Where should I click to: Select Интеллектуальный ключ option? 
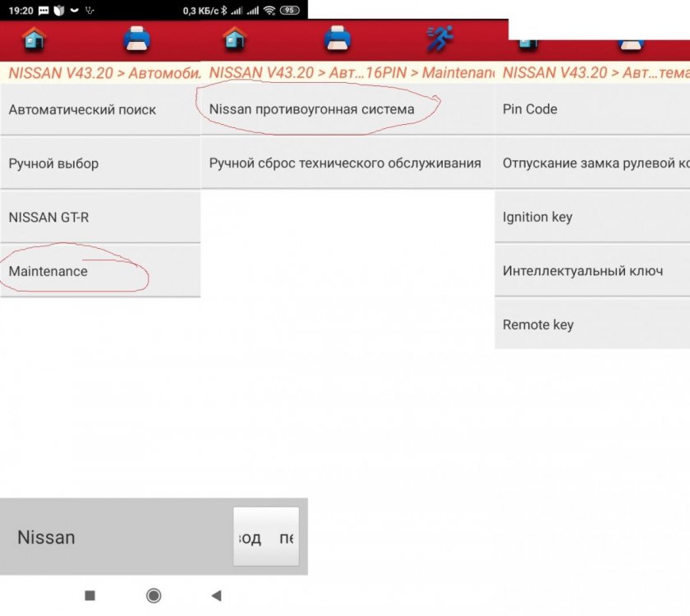592,270
